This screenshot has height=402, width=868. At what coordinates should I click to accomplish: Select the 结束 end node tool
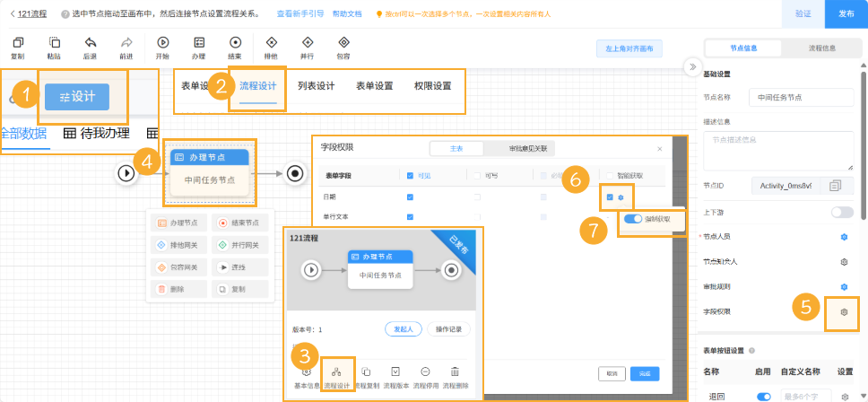235,43
